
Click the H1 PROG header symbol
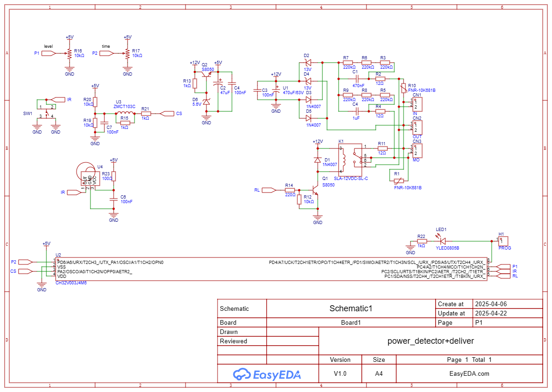click(x=503, y=241)
